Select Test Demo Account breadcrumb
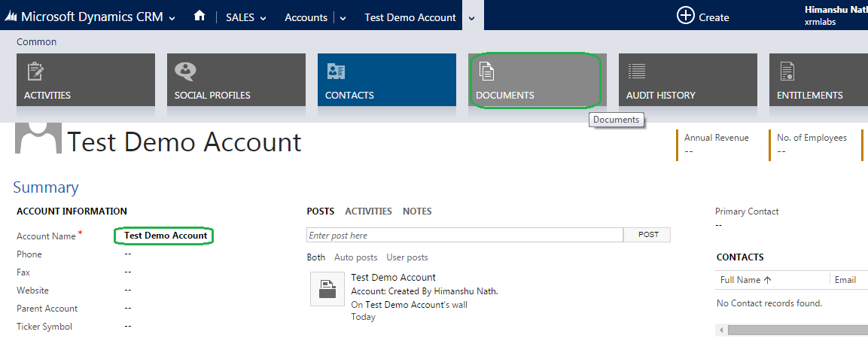The width and height of the screenshot is (868, 353). (410, 18)
